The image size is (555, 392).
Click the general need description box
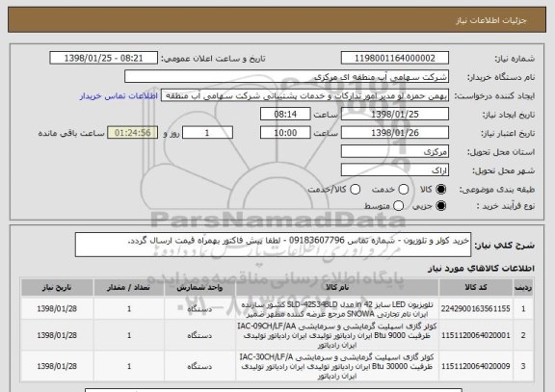[x=273, y=245]
